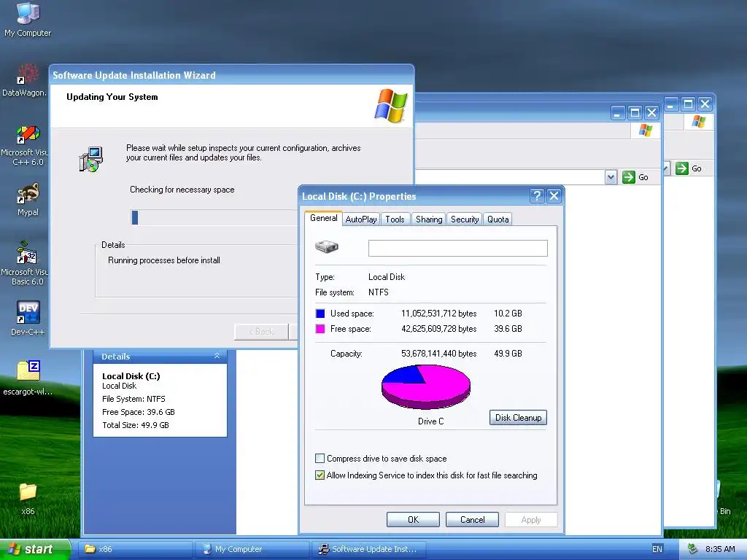Click Windows flag logo in Update Wizard
The height and width of the screenshot is (560, 747).
(x=391, y=105)
